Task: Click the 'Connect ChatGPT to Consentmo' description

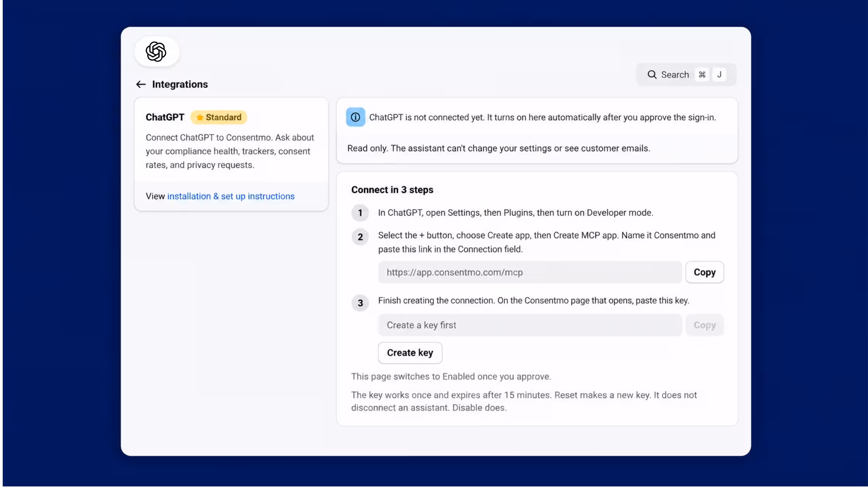Action: [x=230, y=151]
